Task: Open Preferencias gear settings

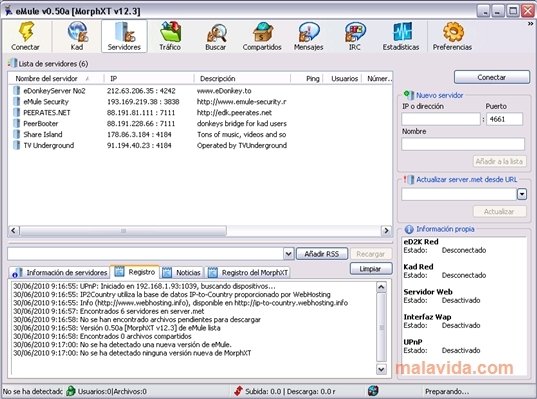Action: tap(452, 36)
